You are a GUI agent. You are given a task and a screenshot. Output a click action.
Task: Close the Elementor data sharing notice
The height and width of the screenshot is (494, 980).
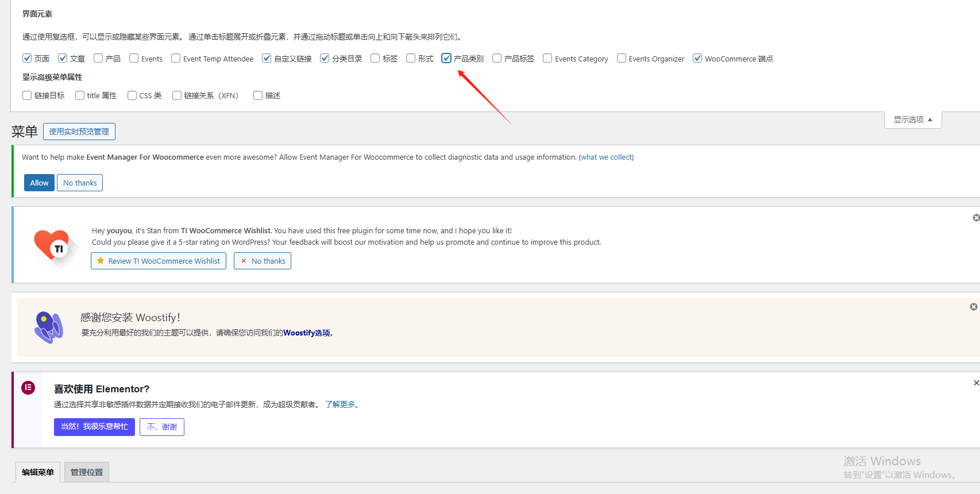pyautogui.click(x=975, y=383)
